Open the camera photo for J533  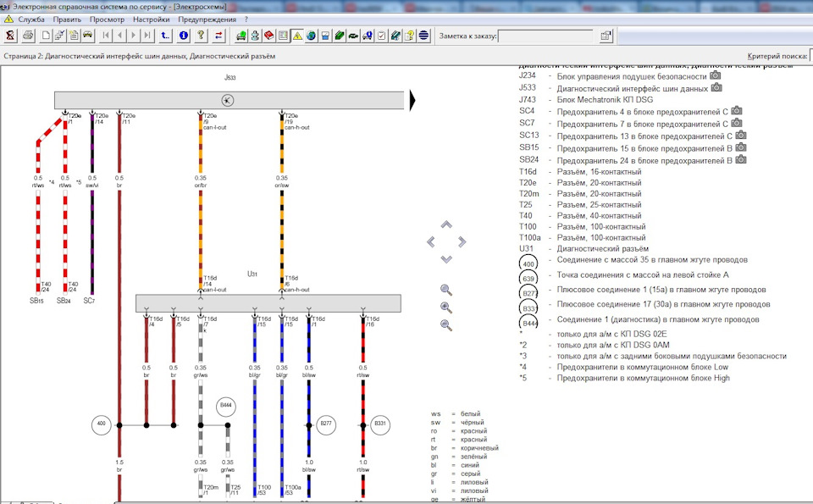(x=717, y=87)
